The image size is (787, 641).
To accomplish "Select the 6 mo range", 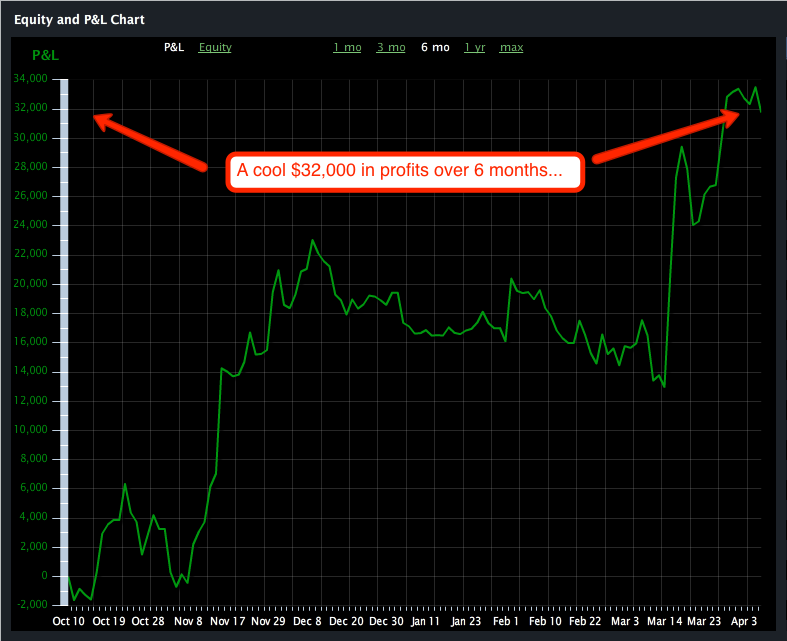I will [435, 47].
